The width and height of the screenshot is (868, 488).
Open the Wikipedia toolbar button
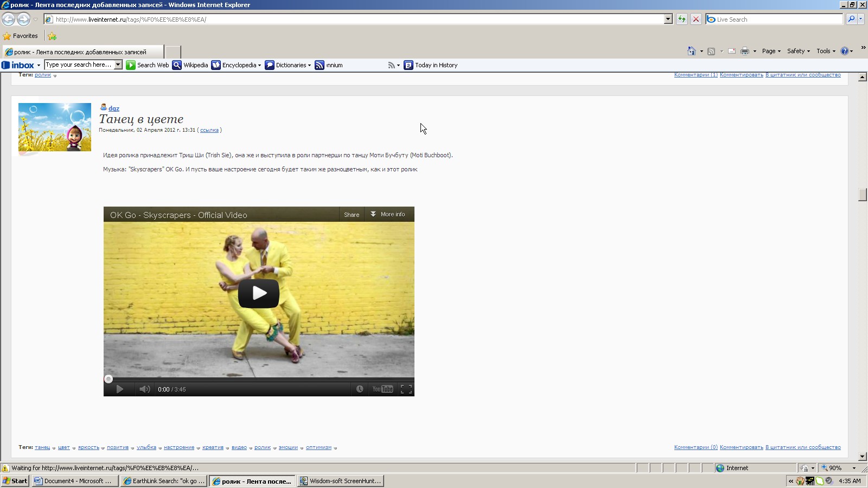190,65
